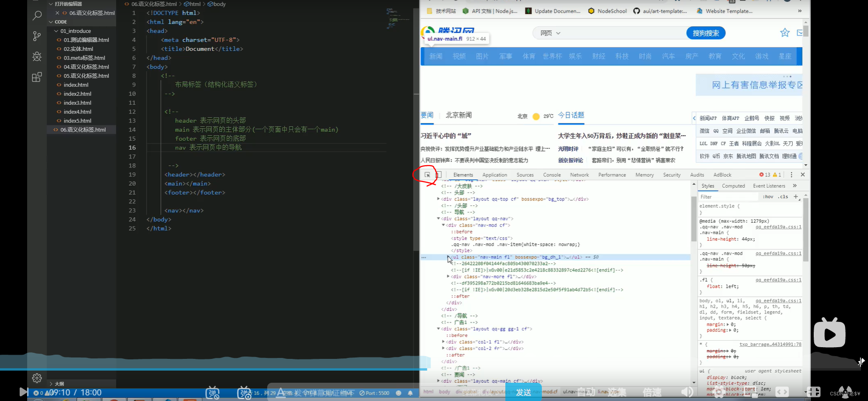Open danmaku settings icon in player
The height and width of the screenshot is (401, 868).
[x=244, y=393]
